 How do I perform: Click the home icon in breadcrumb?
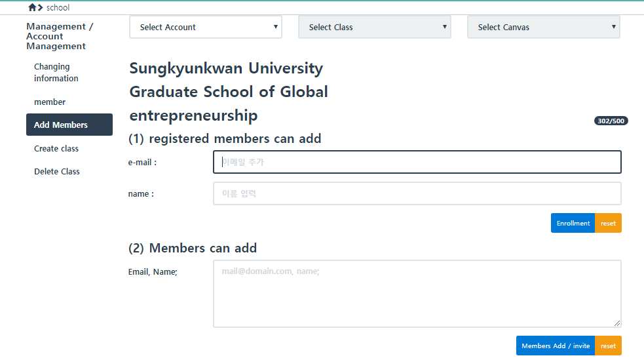32,7
